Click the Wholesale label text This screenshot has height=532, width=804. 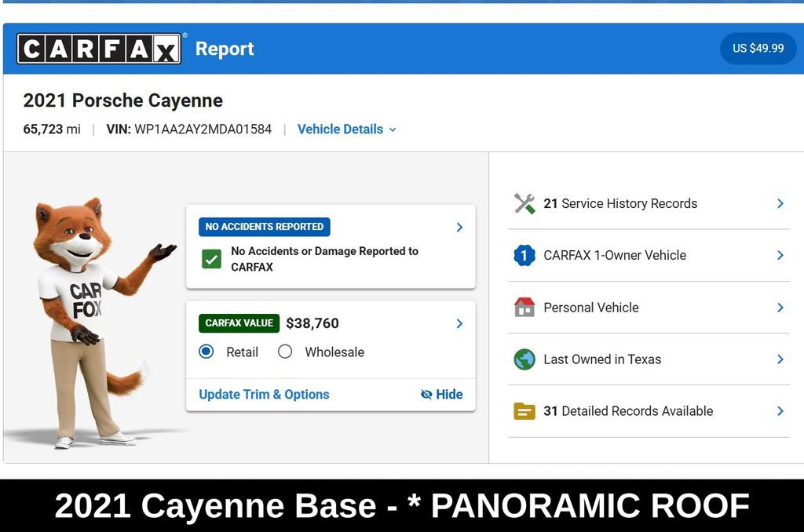[x=334, y=352]
